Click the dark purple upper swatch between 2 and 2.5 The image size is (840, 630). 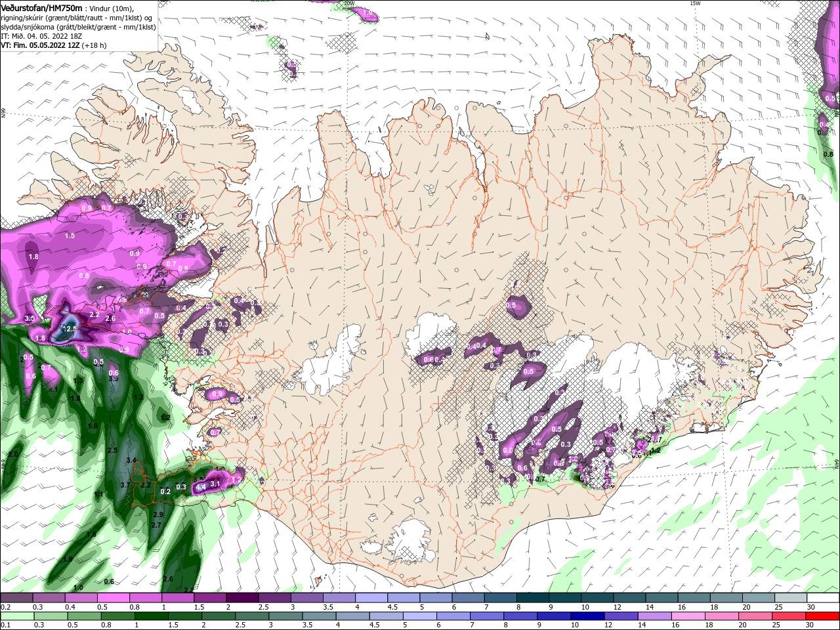[241, 598]
